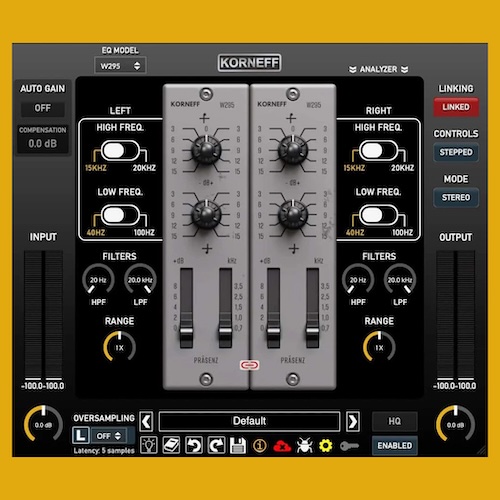The width and height of the screenshot is (500, 500).
Task: Go to previous preset arrow
Action: pyautogui.click(x=146, y=422)
